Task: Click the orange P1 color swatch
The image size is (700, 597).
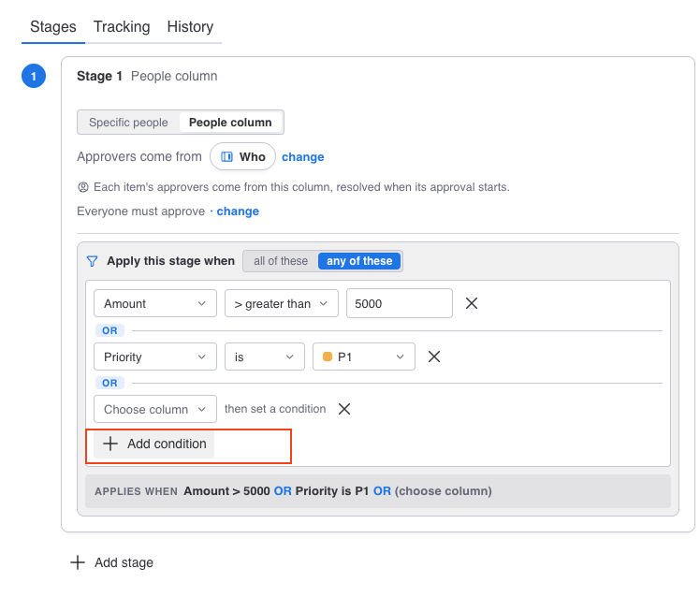Action: point(328,357)
